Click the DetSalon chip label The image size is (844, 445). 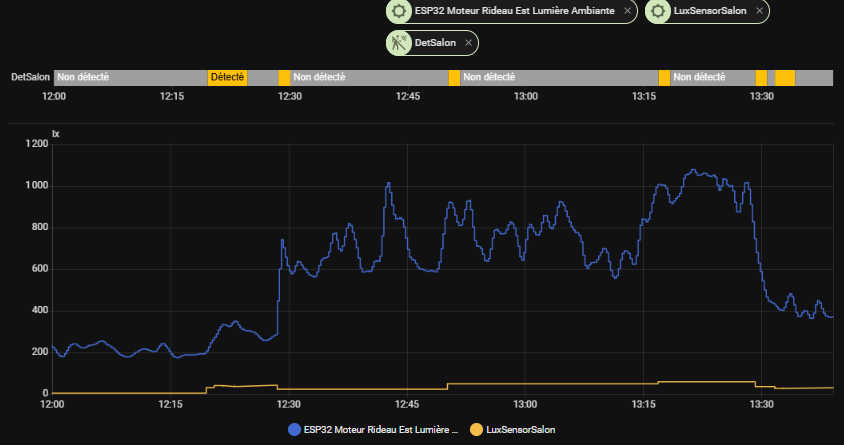point(434,43)
